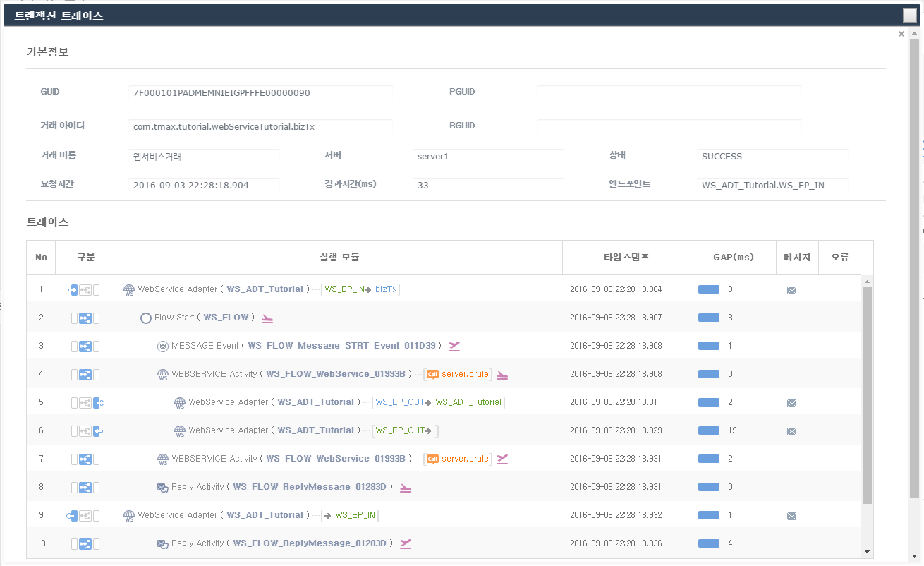Open the Reply Activity envelope icon in row 8
The height and width of the screenshot is (566, 924).
(x=164, y=487)
